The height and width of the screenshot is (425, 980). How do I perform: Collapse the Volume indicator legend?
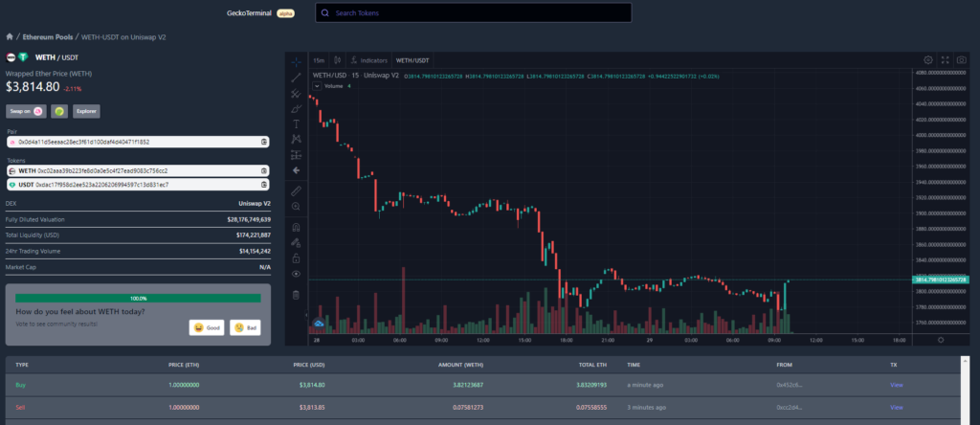(317, 85)
